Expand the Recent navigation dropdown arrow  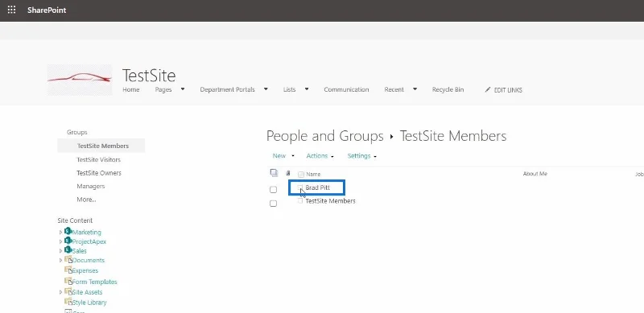[x=415, y=89]
